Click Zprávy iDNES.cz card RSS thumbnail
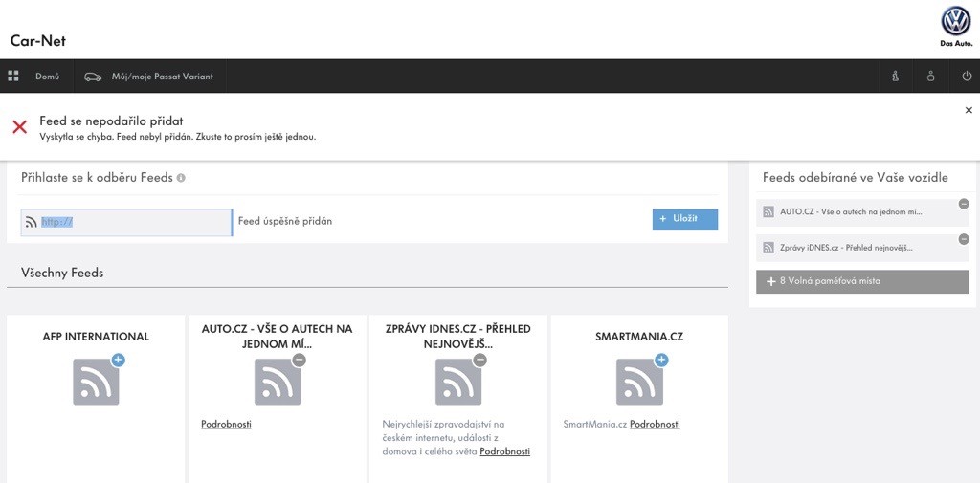 [x=458, y=382]
